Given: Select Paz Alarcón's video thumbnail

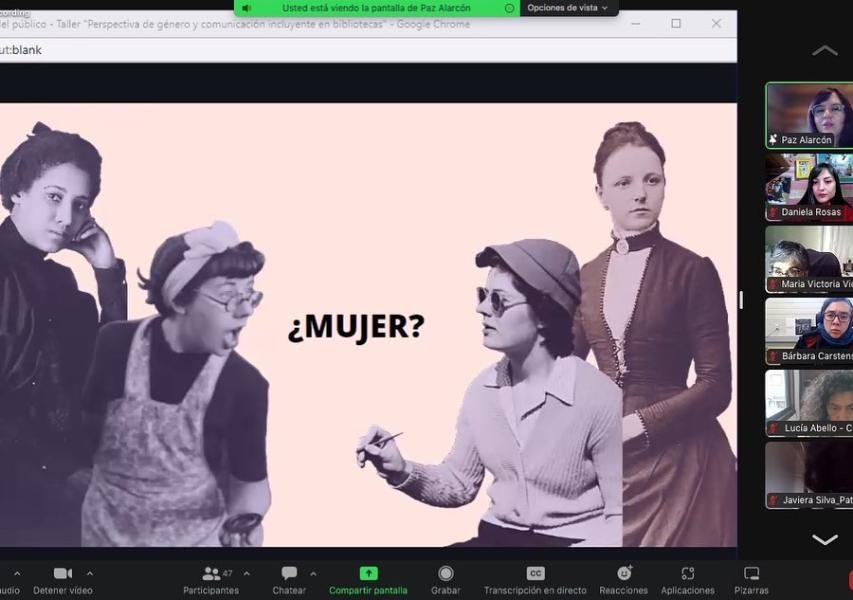Looking at the screenshot, I should (809, 115).
